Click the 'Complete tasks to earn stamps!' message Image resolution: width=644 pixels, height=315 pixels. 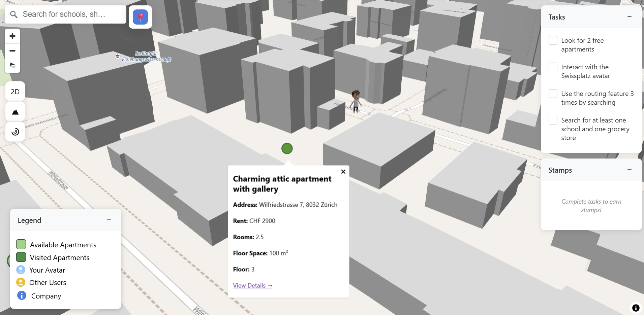[591, 206]
